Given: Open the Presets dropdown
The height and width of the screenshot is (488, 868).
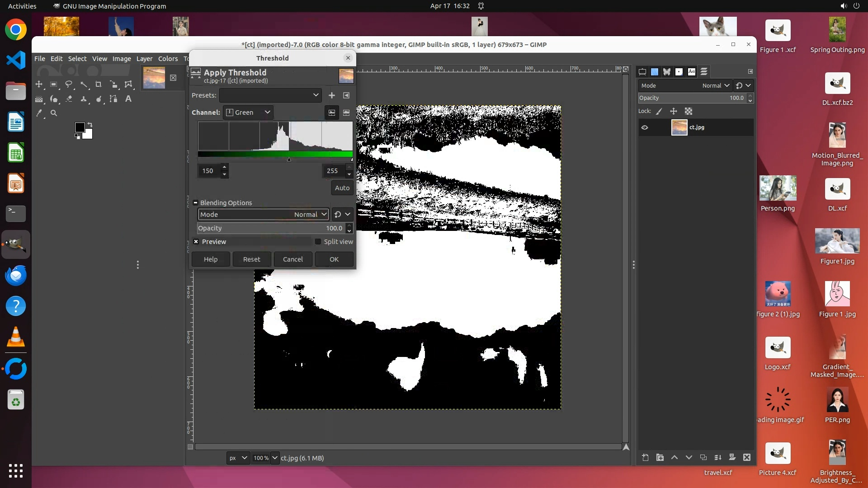Looking at the screenshot, I should pos(270,95).
